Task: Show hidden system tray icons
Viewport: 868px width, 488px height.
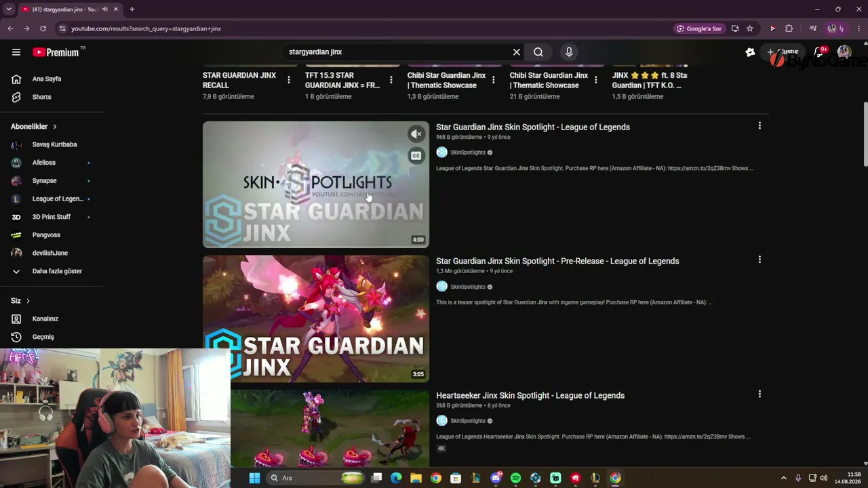Action: 783,479
